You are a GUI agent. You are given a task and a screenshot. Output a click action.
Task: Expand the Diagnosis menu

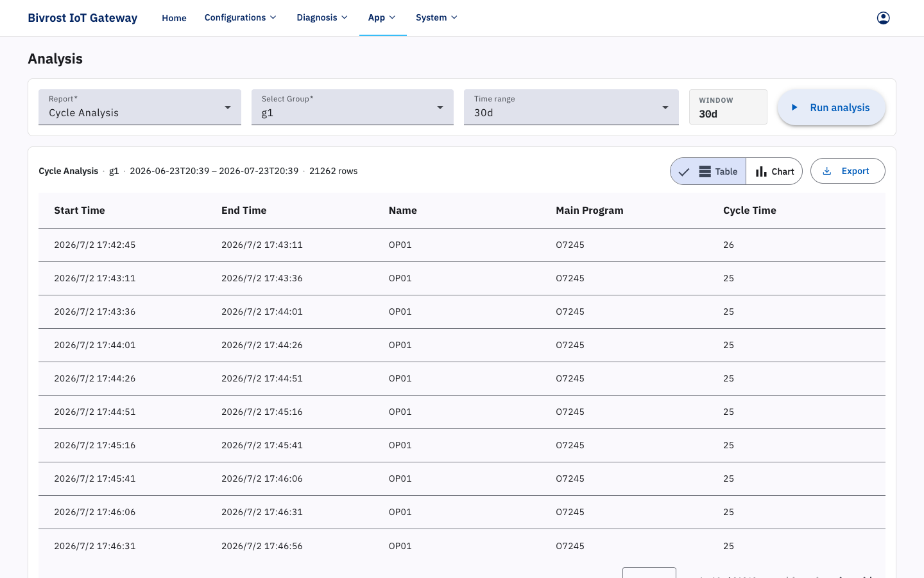(322, 17)
